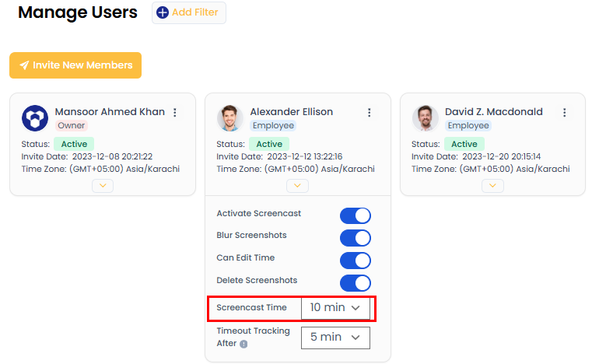The height and width of the screenshot is (364, 592).
Task: Disable the Activate Screencast toggle
Action: [x=355, y=215]
